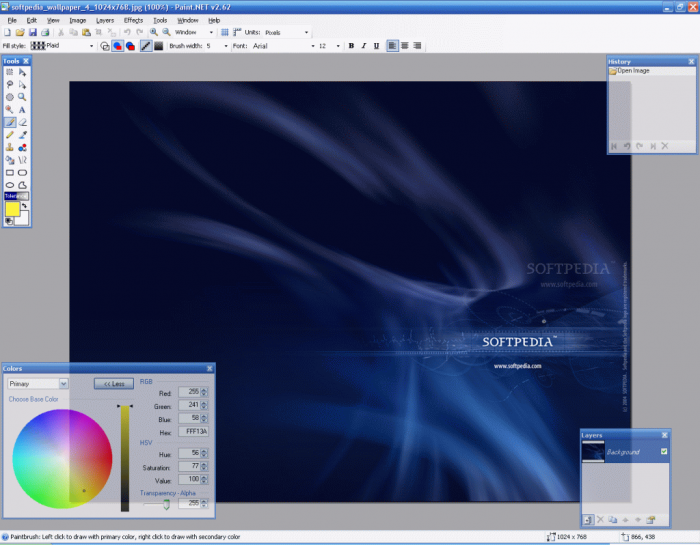This screenshot has width=700, height=545.
Task: Add a new layer in Layers panel
Action: click(588, 520)
